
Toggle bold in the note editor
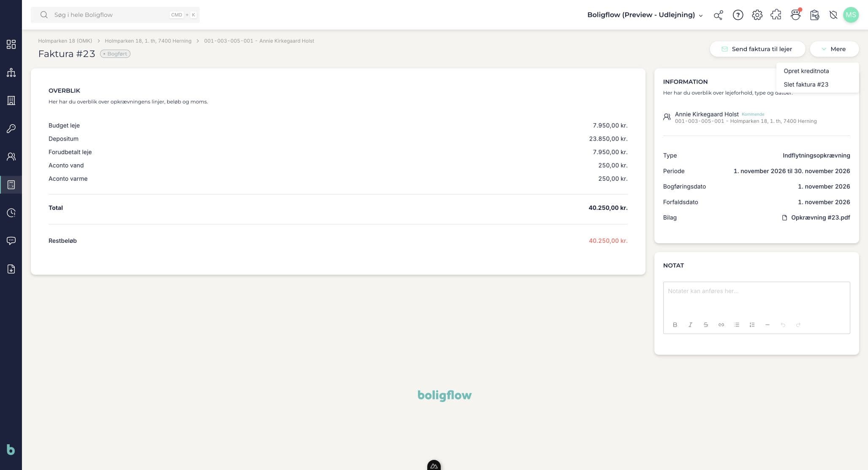(x=675, y=325)
